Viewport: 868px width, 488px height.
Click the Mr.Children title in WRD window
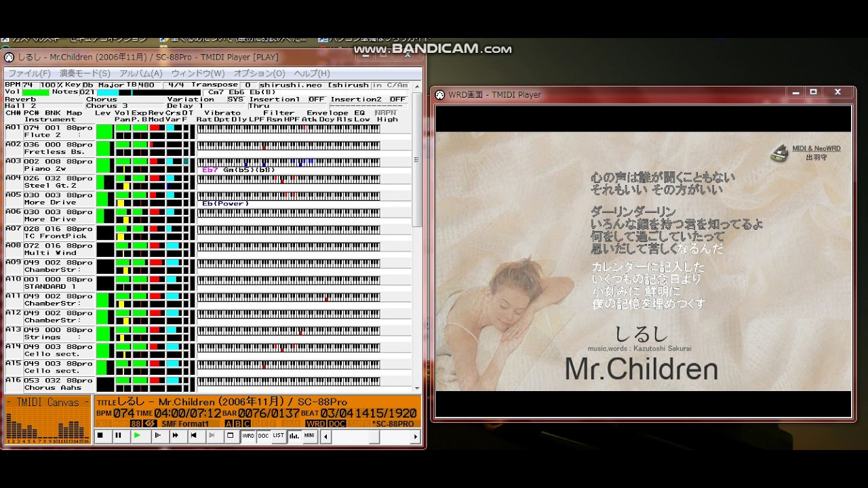[x=641, y=369]
